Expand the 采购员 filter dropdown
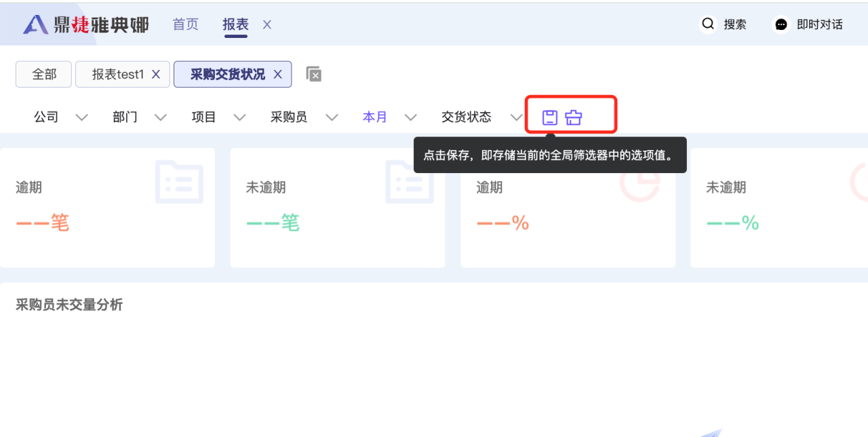 [x=332, y=117]
